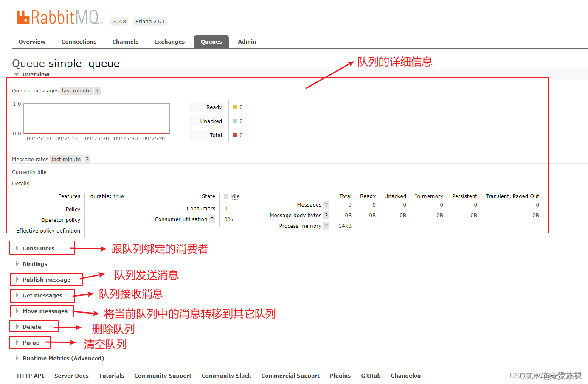Open the Changelog footer link
Image resolution: width=588 pixels, height=384 pixels.
point(406,376)
